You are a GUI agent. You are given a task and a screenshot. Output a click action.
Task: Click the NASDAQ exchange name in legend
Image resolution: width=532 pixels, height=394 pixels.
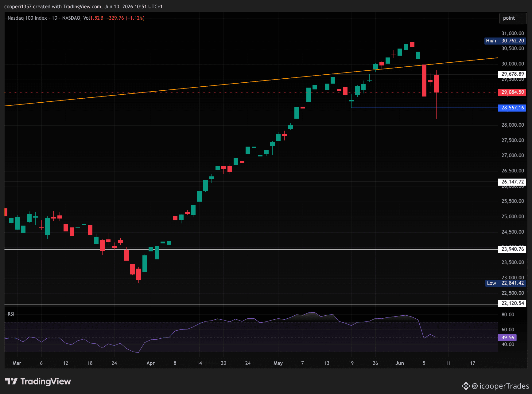point(71,18)
